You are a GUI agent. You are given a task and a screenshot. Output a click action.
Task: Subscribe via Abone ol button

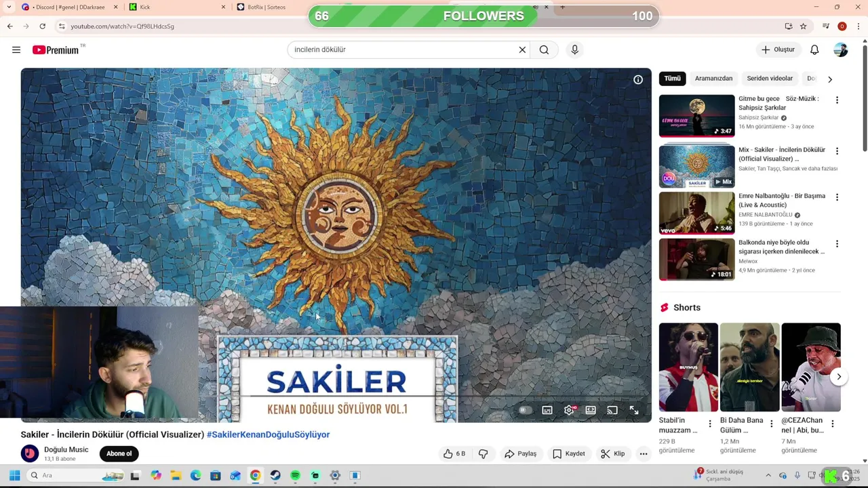[x=119, y=453]
